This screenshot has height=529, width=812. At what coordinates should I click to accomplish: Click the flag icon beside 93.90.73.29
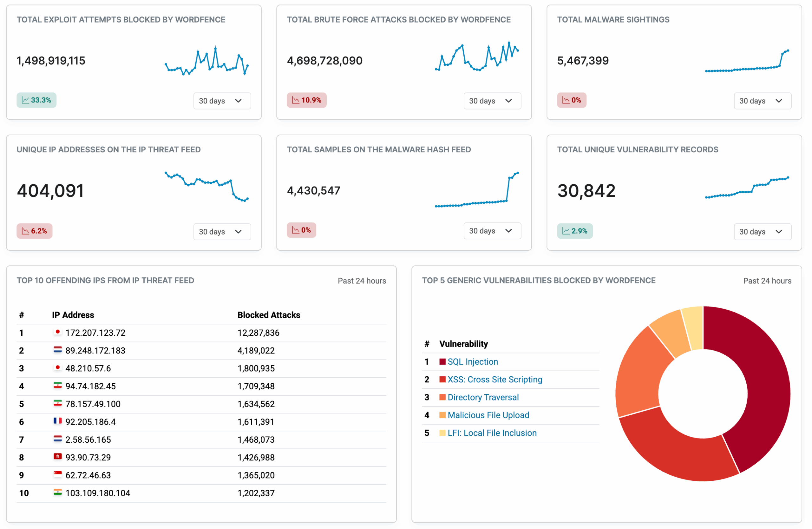58,456
